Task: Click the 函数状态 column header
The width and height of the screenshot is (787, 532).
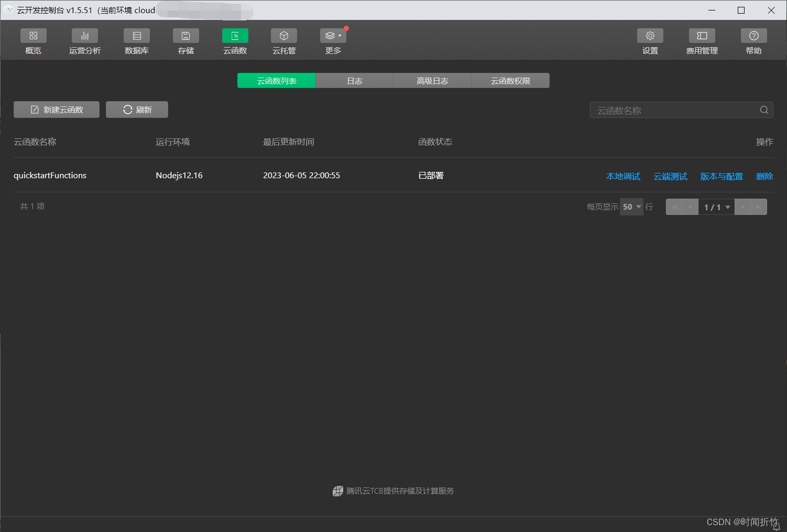Action: (x=435, y=142)
